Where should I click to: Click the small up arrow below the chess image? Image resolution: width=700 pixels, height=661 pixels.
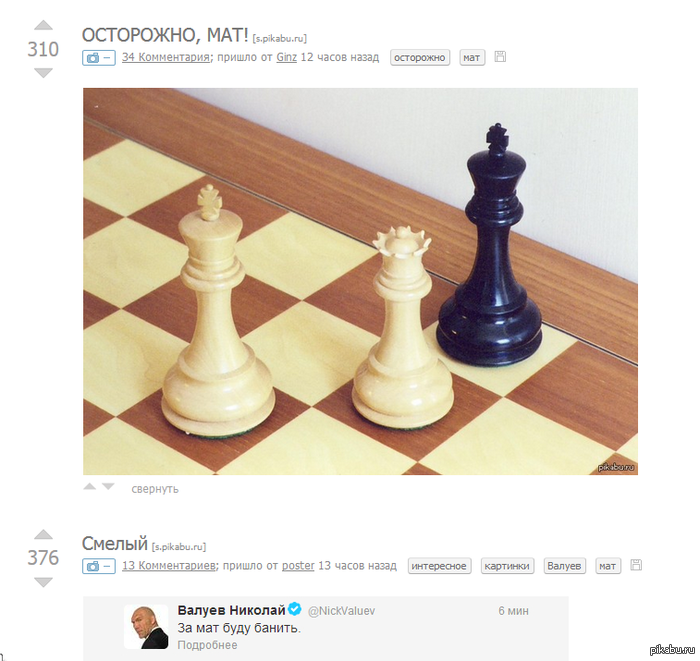90,486
